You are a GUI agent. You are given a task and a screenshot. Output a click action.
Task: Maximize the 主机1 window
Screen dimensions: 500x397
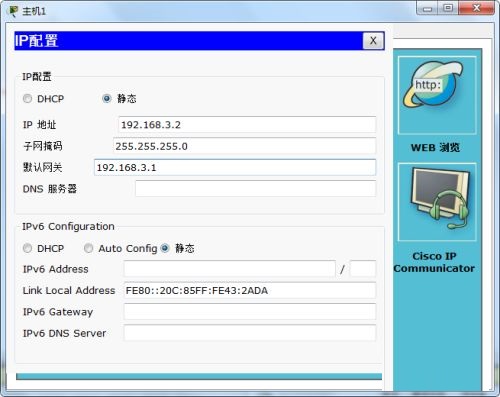[x=448, y=8]
